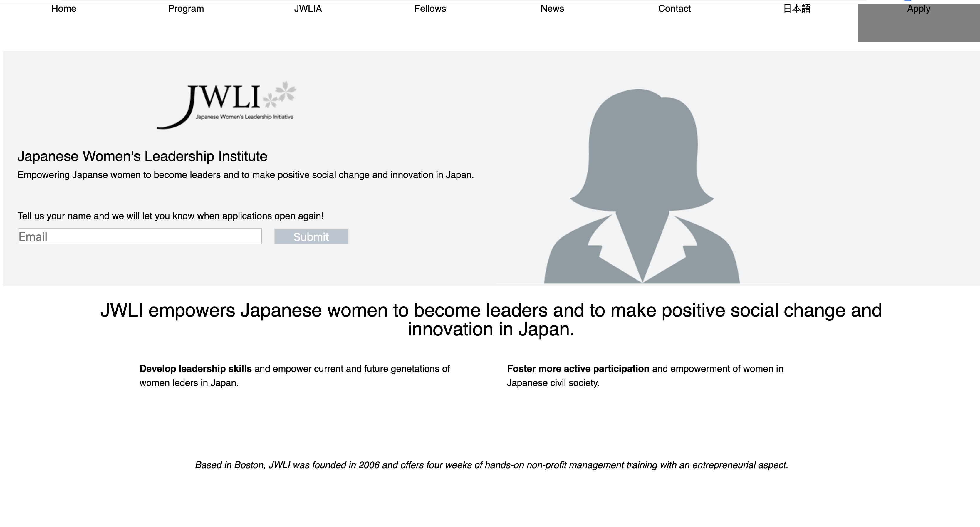Click the 'Empowering Japanse women' tagline
This screenshot has width=980, height=527.
coord(245,175)
